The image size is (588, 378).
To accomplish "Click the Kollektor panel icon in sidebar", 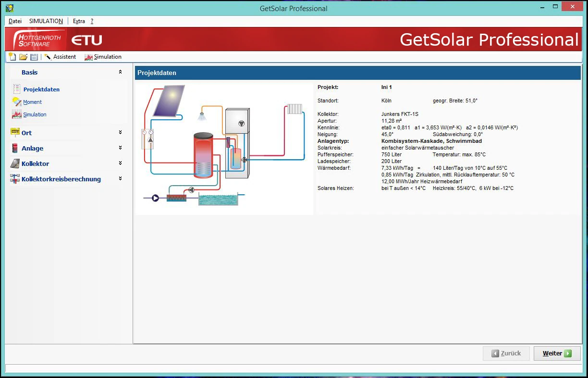I will point(15,164).
